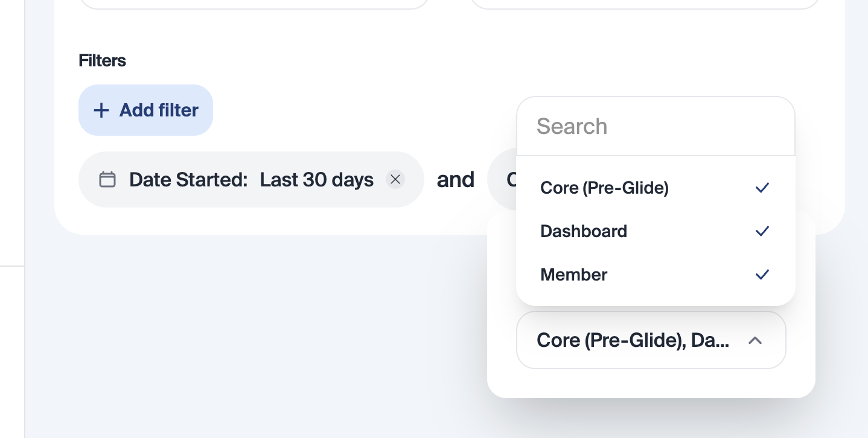Click the plus icon in Add filter
This screenshot has height=438, width=868.
[x=101, y=110]
